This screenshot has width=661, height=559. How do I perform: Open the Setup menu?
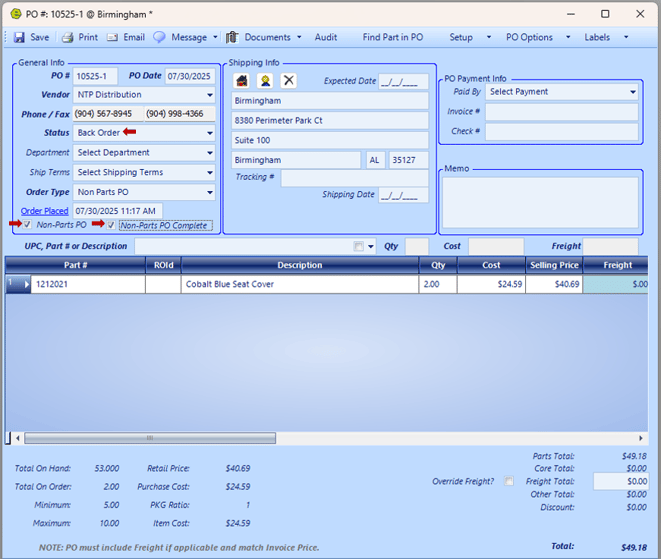pyautogui.click(x=461, y=37)
